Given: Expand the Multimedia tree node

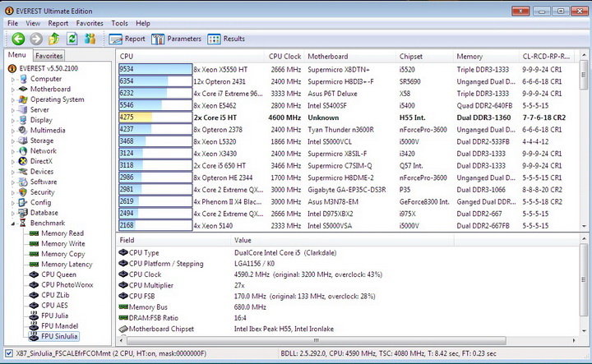Looking at the screenshot, I should coord(12,131).
